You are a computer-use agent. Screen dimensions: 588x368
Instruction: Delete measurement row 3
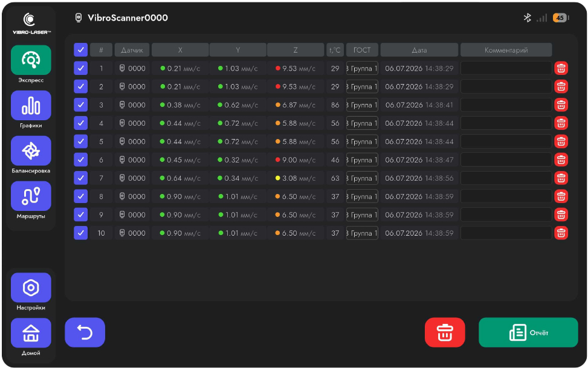tap(561, 105)
